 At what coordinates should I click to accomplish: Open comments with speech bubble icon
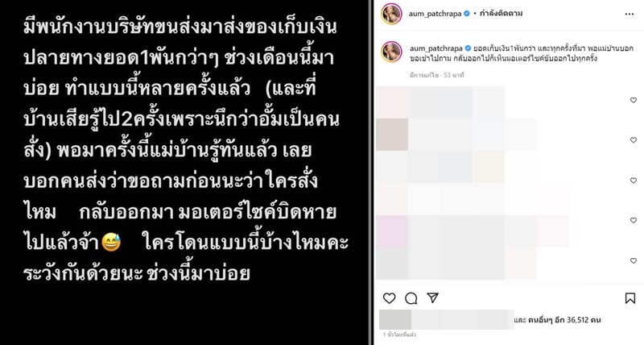411,298
